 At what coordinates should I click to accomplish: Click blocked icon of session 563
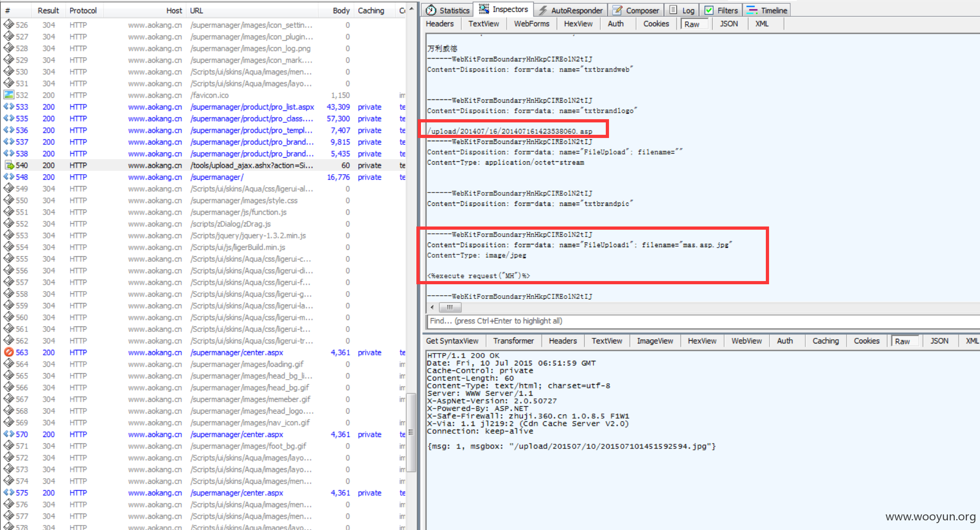click(x=9, y=352)
